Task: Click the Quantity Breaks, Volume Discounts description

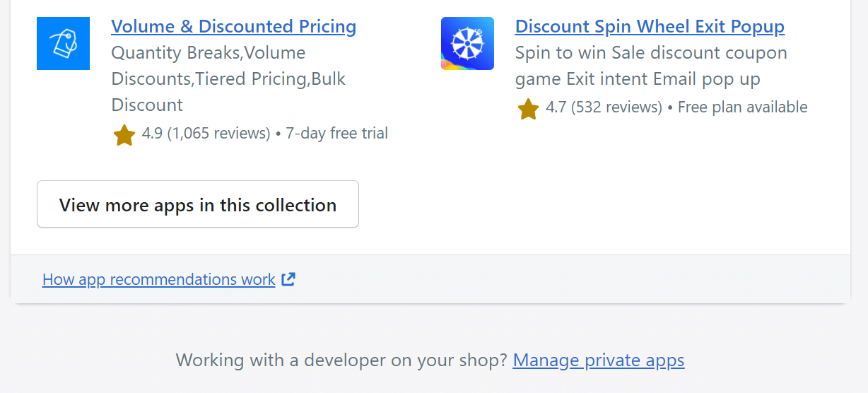Action: (209, 53)
